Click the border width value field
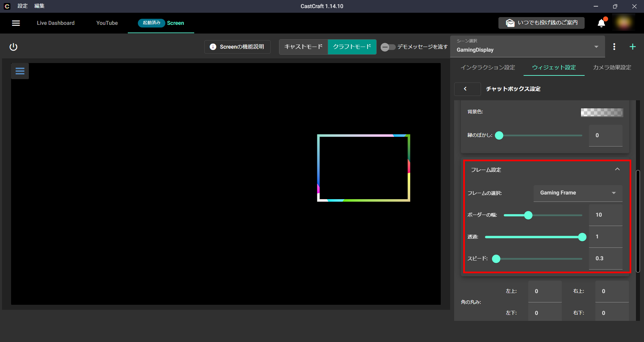Viewport: 644px width, 342px height. click(x=605, y=215)
